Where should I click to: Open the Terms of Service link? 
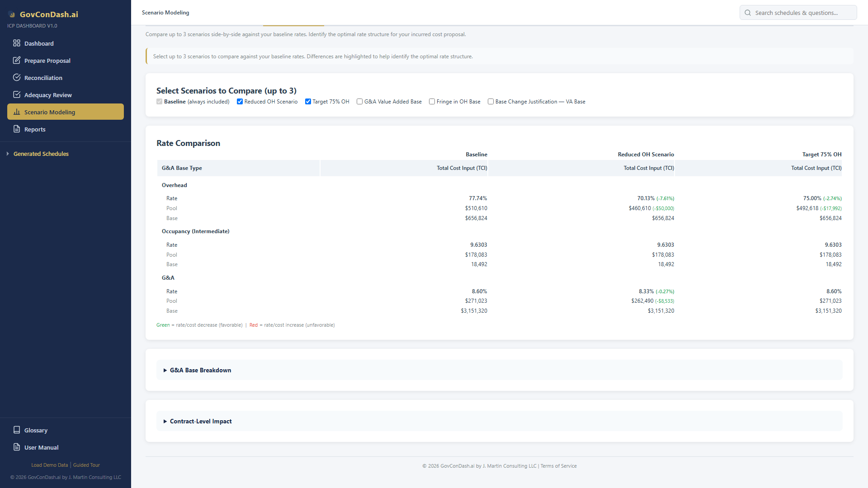pos(558,466)
